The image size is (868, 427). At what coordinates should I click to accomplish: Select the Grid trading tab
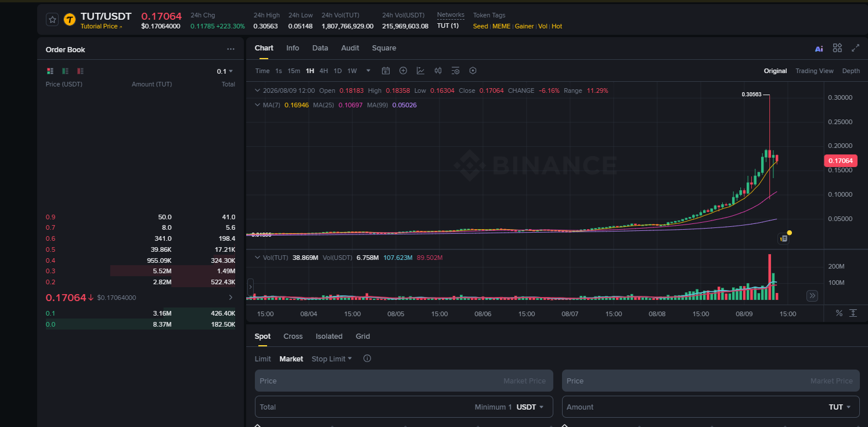(x=363, y=336)
